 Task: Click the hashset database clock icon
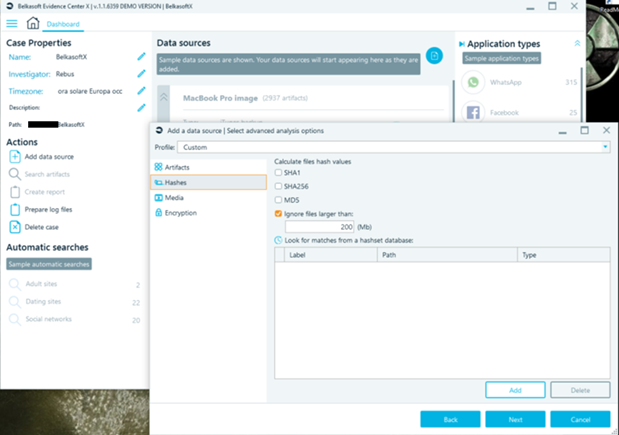tap(278, 240)
